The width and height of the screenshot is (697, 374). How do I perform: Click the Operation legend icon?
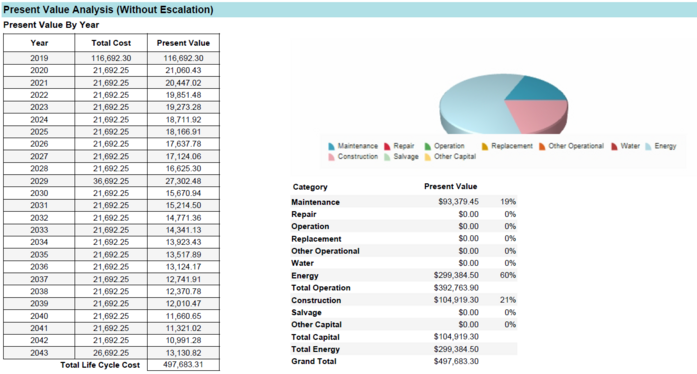[428, 146]
